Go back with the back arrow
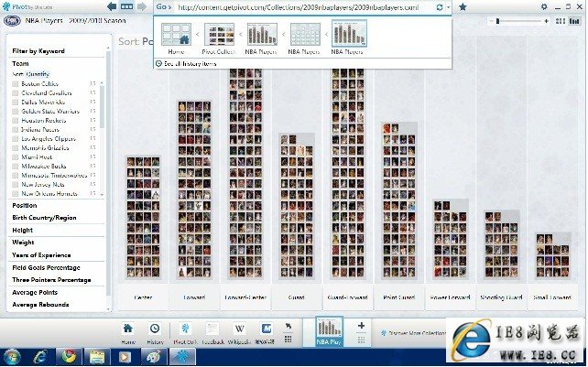The height and width of the screenshot is (367, 588). pos(112,6)
